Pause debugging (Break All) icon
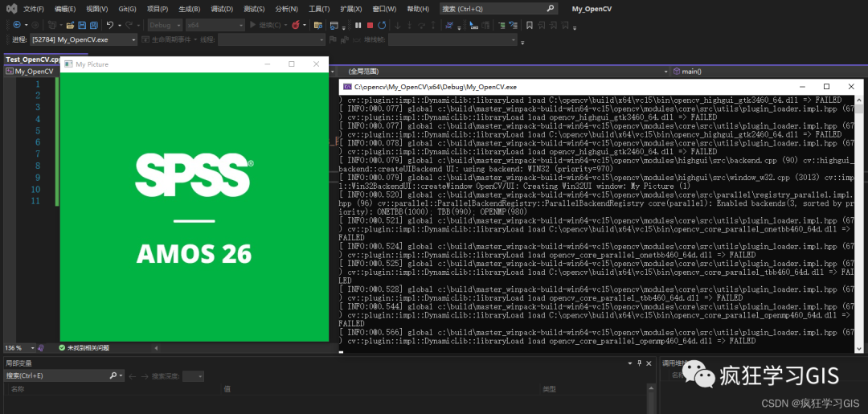The width and height of the screenshot is (868, 414). [x=358, y=25]
